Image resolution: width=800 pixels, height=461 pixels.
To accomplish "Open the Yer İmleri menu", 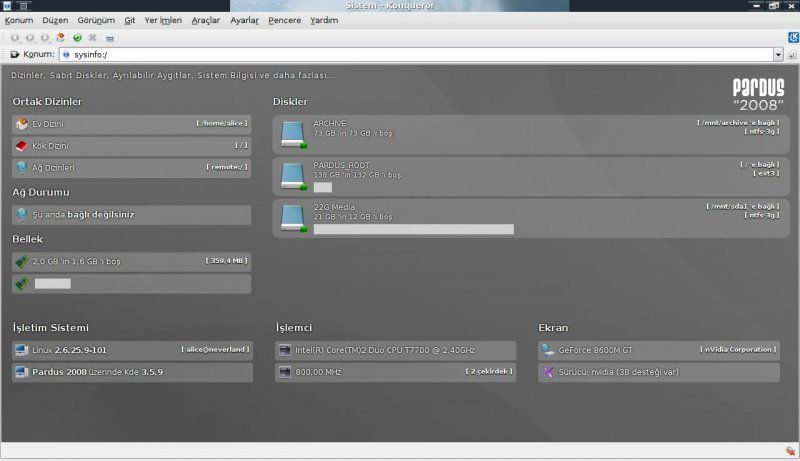I will pyautogui.click(x=164, y=20).
